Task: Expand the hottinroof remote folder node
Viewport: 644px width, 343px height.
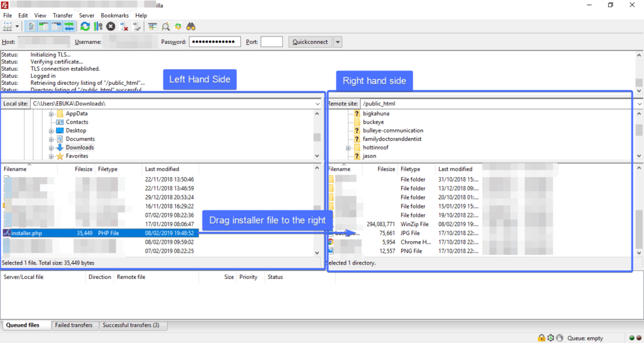Action: click(348, 148)
